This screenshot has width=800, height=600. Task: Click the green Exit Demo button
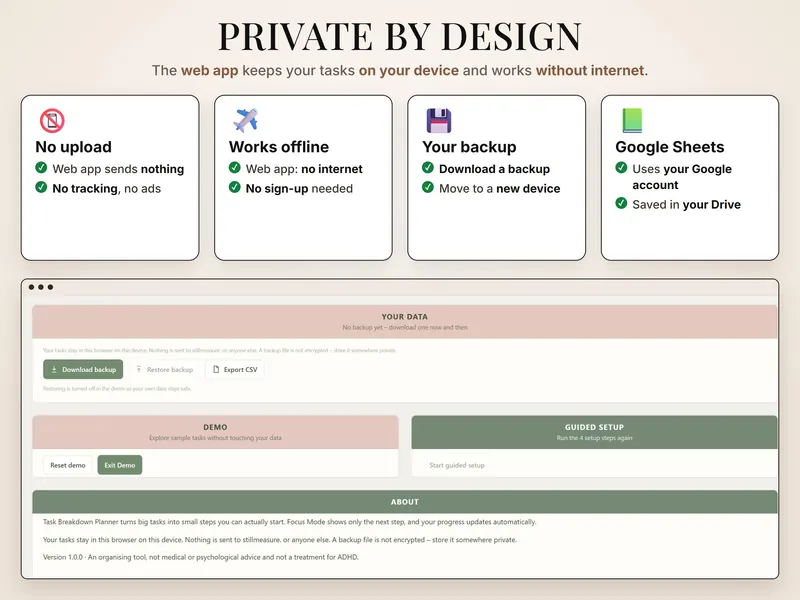tap(120, 465)
